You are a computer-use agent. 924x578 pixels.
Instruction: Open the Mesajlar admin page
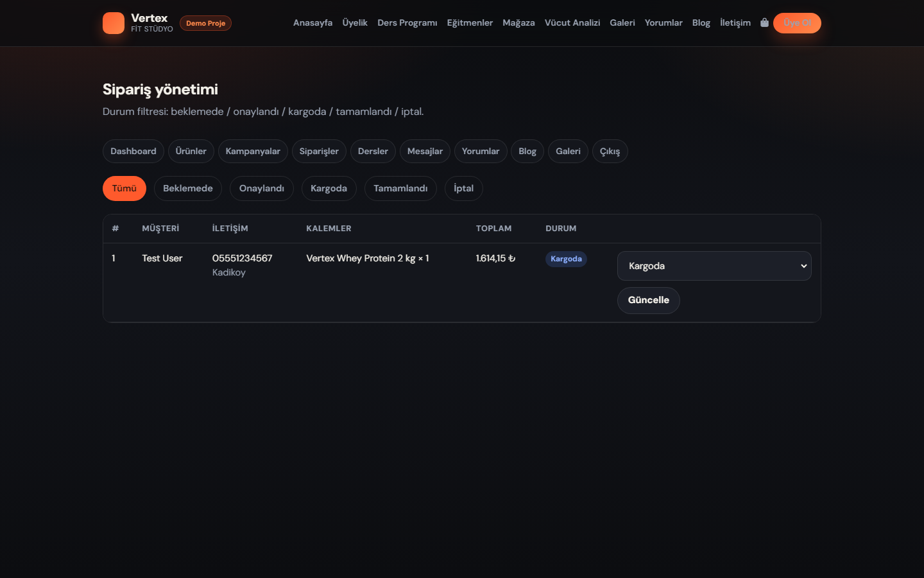(x=425, y=151)
